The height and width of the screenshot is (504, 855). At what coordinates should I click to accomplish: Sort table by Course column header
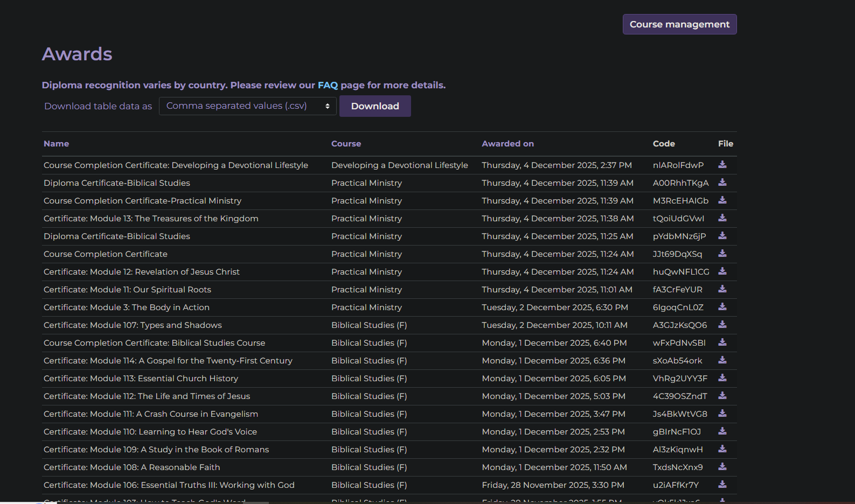(x=346, y=144)
